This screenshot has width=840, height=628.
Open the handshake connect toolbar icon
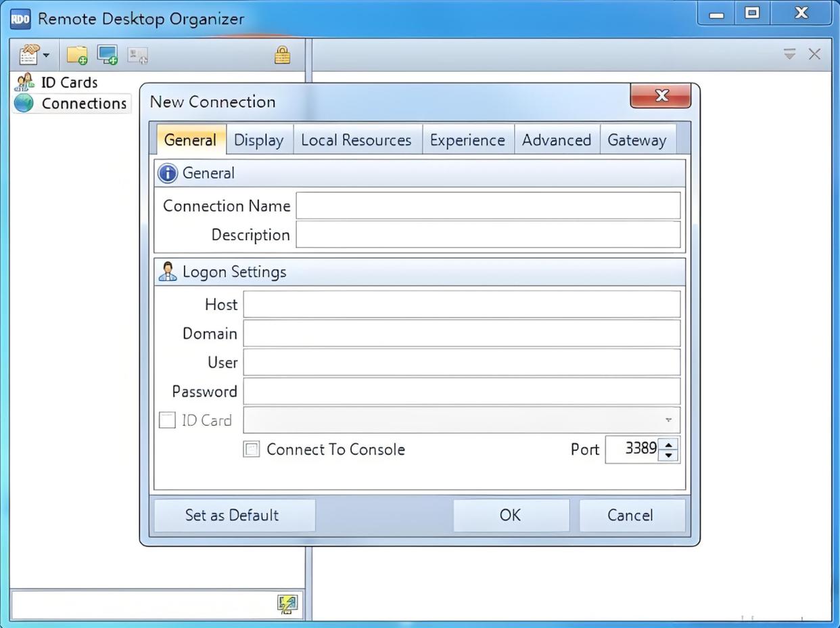pos(28,55)
